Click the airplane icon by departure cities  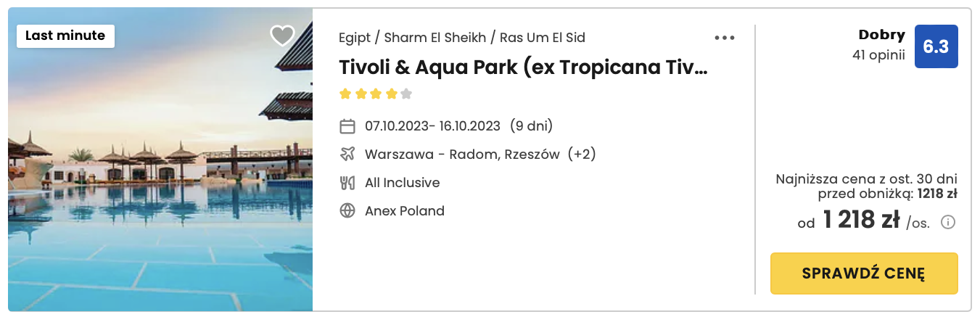[347, 155]
